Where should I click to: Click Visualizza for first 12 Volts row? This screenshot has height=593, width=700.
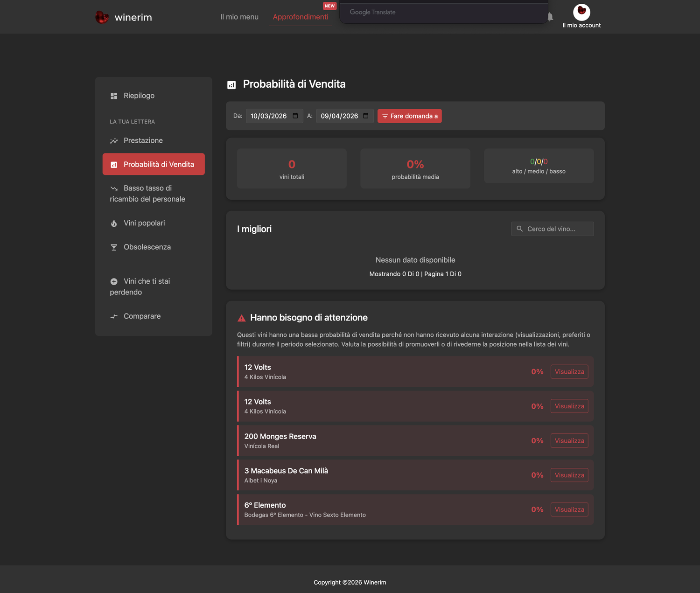[x=569, y=372]
